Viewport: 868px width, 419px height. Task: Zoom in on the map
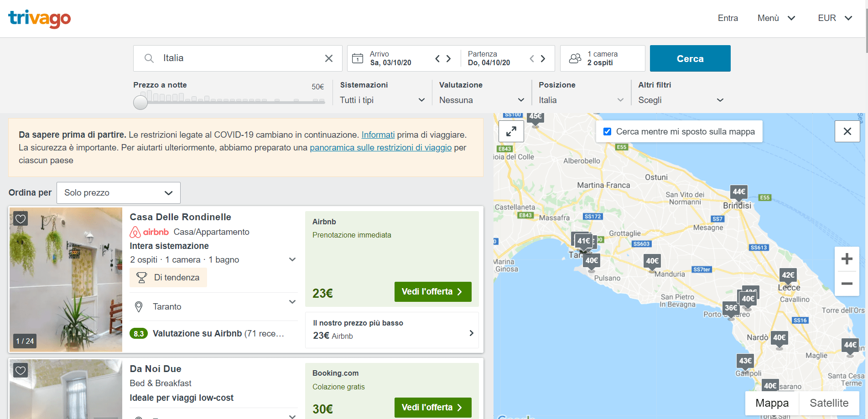click(x=847, y=259)
